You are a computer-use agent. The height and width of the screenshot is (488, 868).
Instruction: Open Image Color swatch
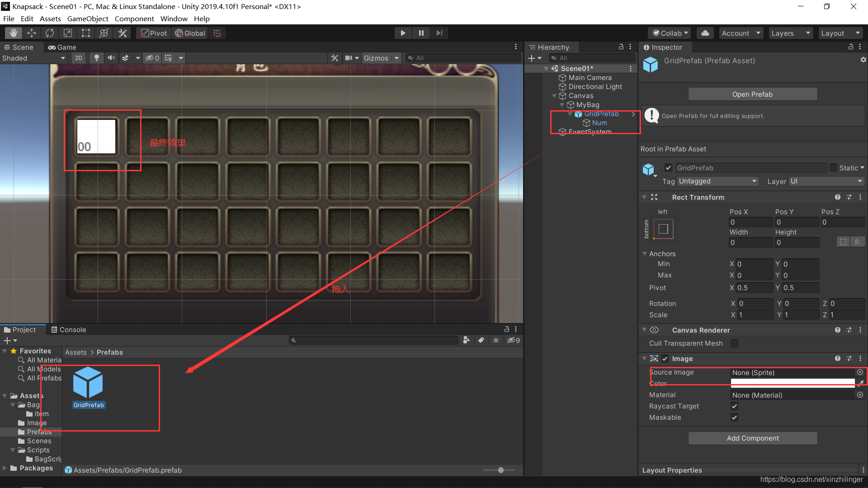pyautogui.click(x=793, y=383)
